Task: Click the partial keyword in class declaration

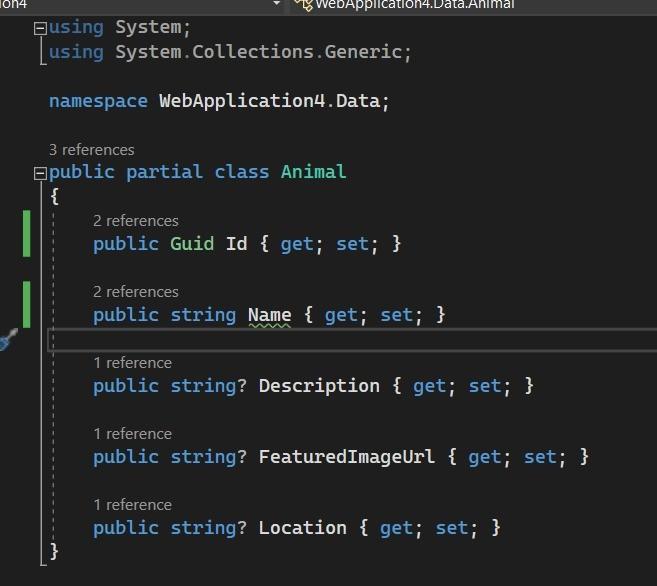Action: pyautogui.click(x=164, y=172)
